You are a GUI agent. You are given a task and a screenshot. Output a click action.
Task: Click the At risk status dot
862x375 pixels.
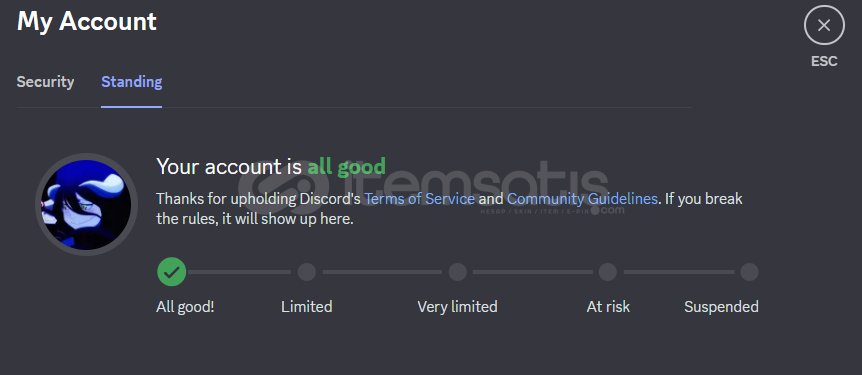tap(607, 272)
